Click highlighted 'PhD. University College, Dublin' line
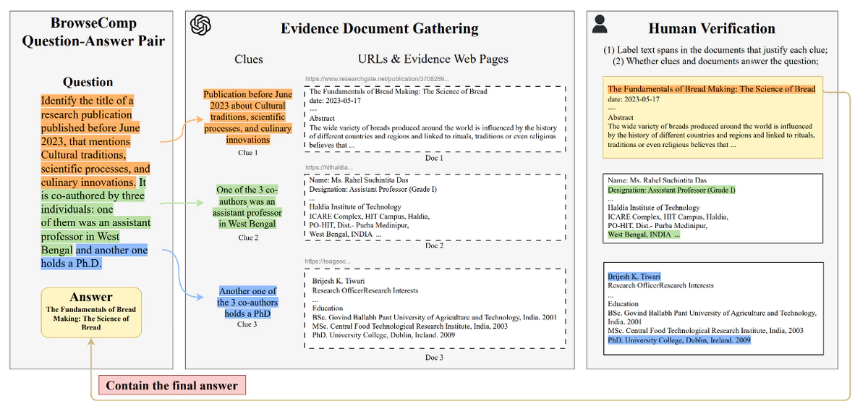Viewport: 868px width, 412px height. [x=679, y=340]
